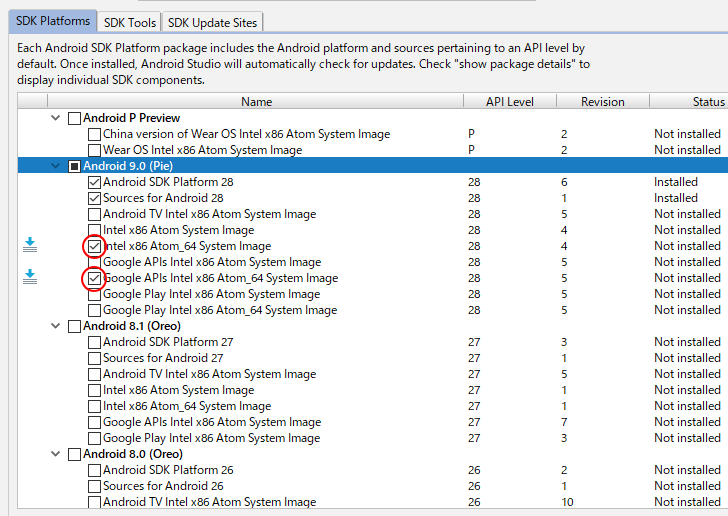Check Google Play Intel x86 Atom_64 System Image 28
Viewport: 728px width, 516px height.
[x=94, y=310]
